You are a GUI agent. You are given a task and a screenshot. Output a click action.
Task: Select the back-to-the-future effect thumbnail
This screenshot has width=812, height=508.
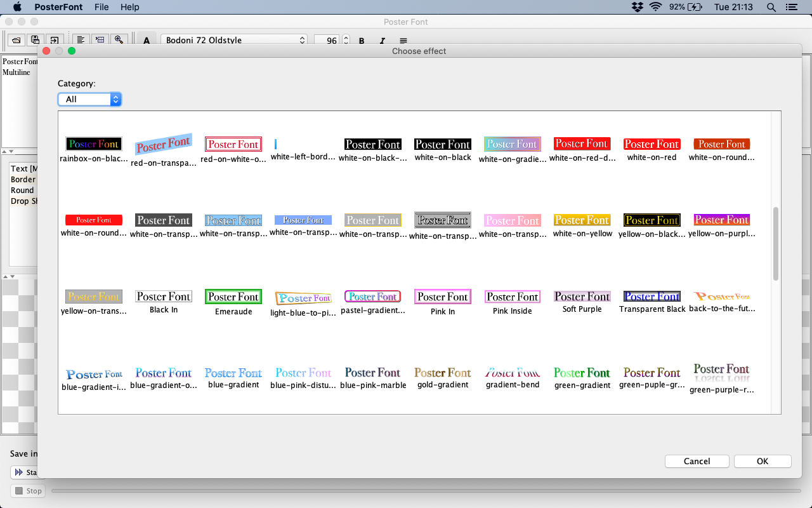(x=722, y=297)
